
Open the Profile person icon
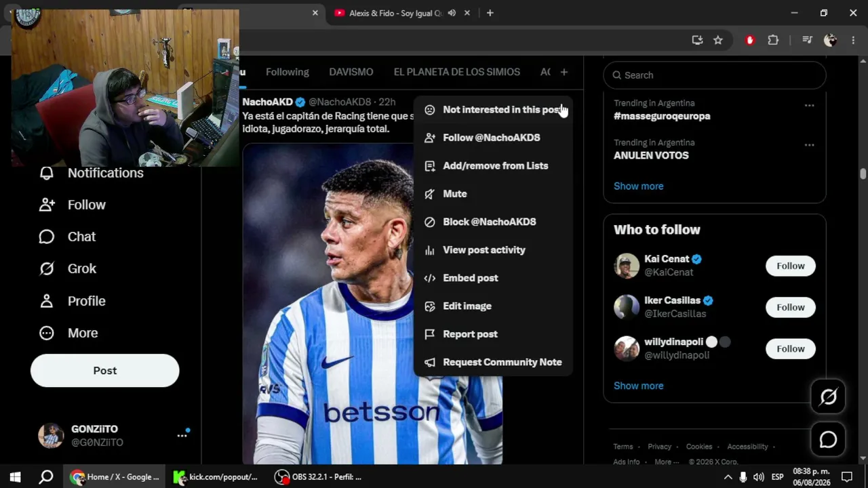point(46,301)
